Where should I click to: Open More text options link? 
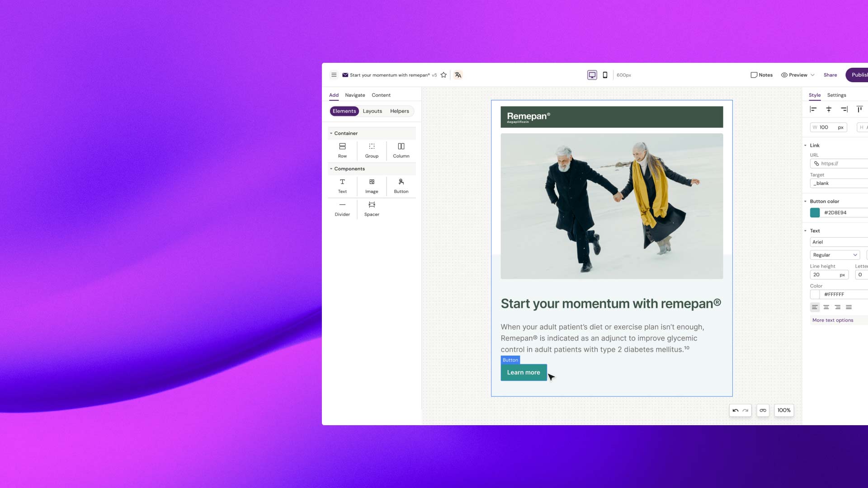[832, 320]
